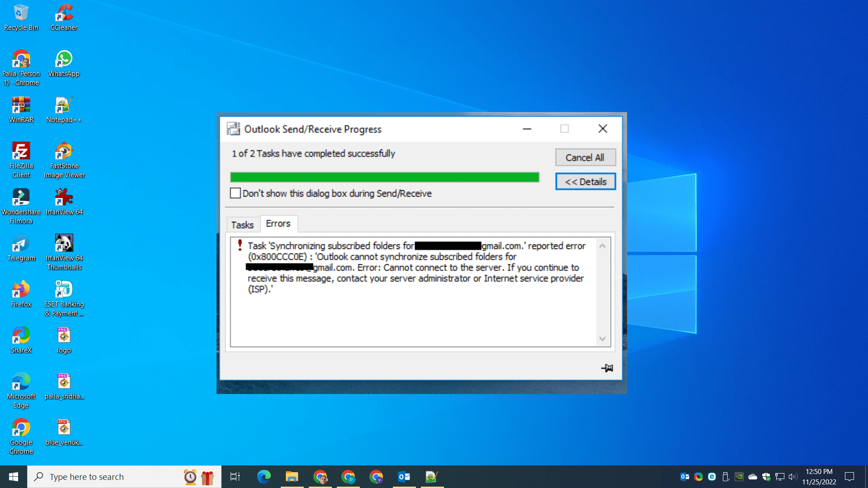Click the green Send/Receive progress bar

[x=385, y=177]
